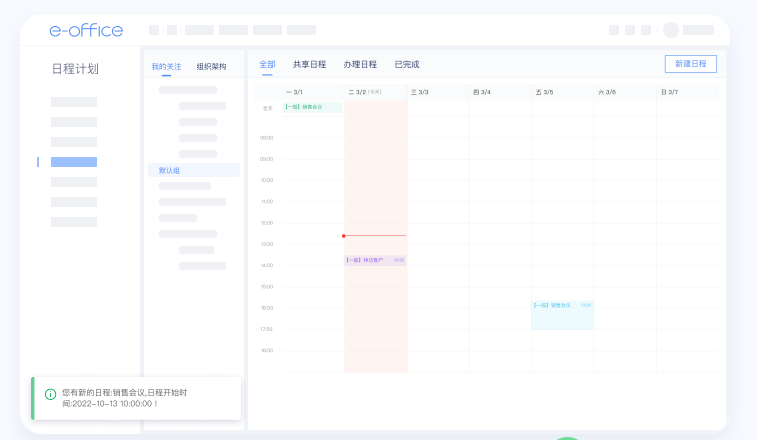This screenshot has height=440, width=757.
Task: Select the 日 3/7 day column header
Action: (x=669, y=92)
